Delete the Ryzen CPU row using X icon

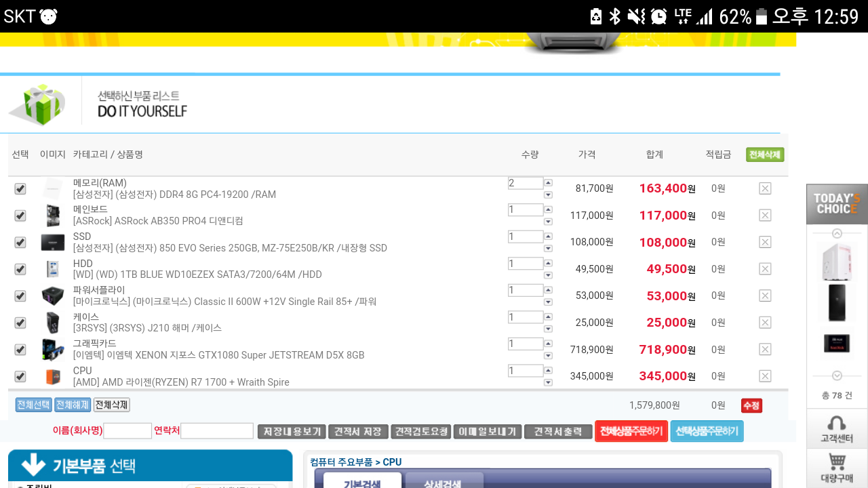(x=765, y=376)
